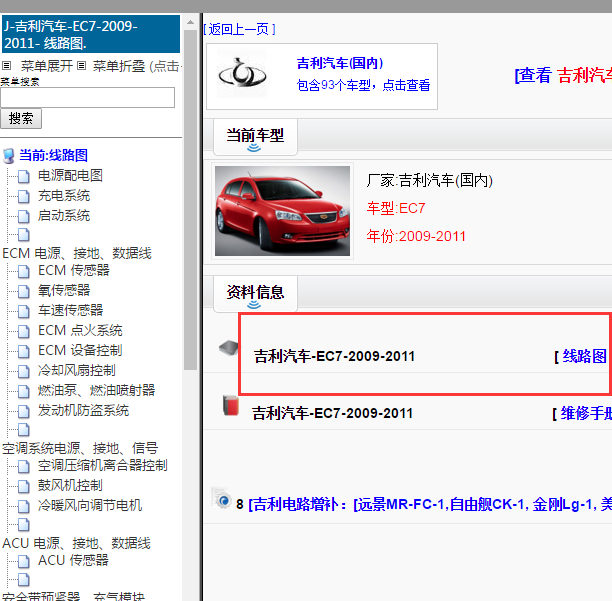
Task: Open the 吉利汽车(国内) brand link
Action: click(x=340, y=63)
